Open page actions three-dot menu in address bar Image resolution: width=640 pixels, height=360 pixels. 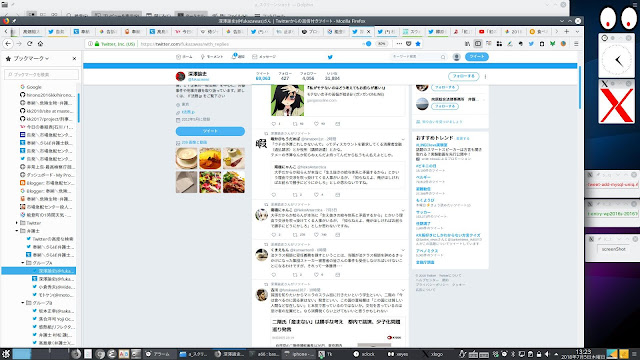click(399, 44)
